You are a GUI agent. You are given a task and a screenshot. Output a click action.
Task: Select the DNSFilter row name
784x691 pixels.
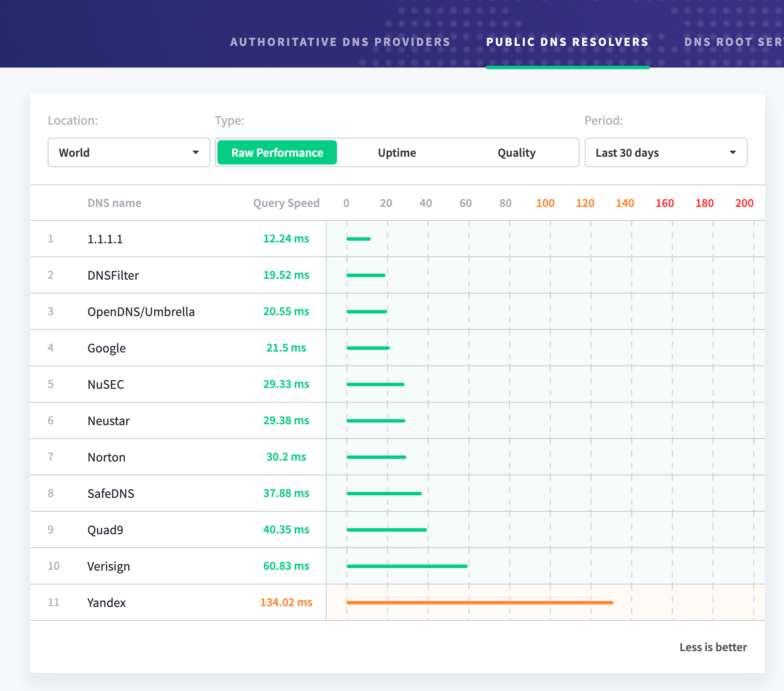coord(113,275)
